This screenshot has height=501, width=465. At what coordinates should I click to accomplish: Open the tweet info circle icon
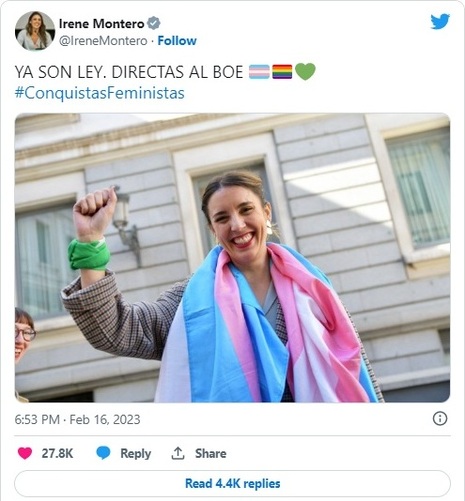[440, 418]
